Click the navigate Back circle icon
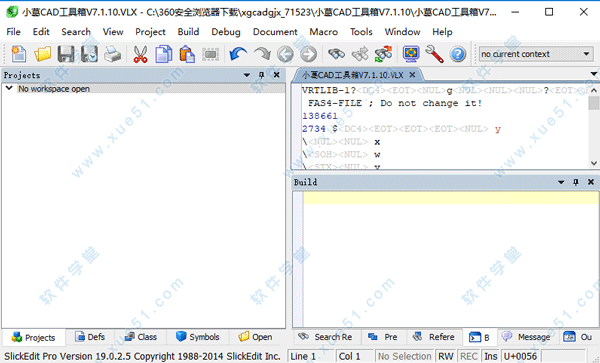This screenshot has height=363, width=600. [x=285, y=54]
